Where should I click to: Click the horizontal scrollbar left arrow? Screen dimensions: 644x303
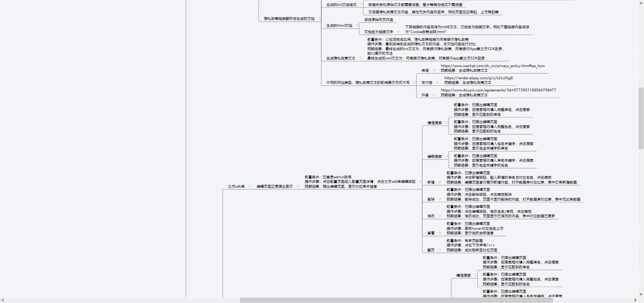[3, 300]
